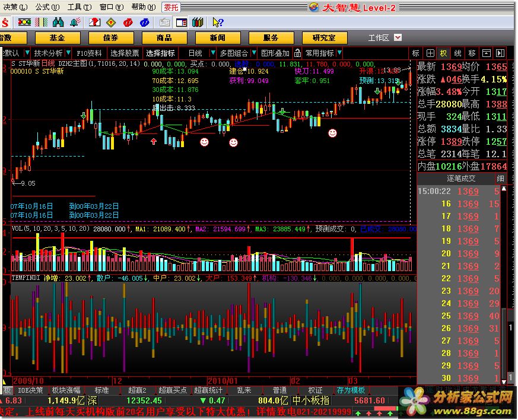Open the 商品 commodities section
Viewport: 518px width, 420px height.
click(x=164, y=37)
